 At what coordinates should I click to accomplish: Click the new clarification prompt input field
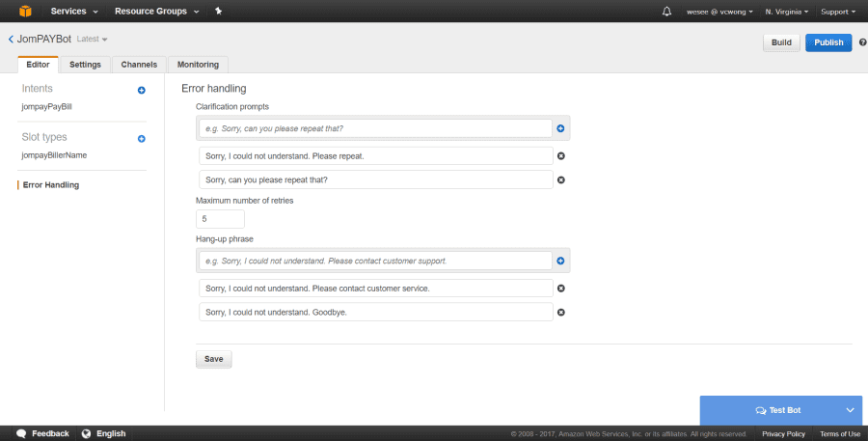coord(375,128)
